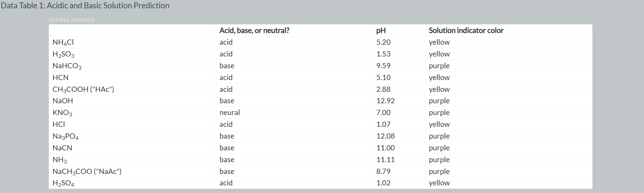Click the NaHCO3 compound name
This screenshot has height=193, width=644.
coord(67,66)
